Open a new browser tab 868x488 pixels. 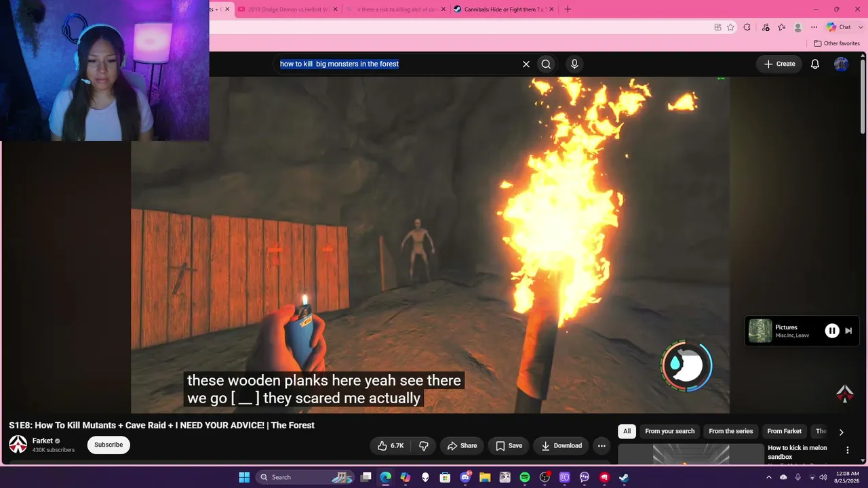click(568, 9)
